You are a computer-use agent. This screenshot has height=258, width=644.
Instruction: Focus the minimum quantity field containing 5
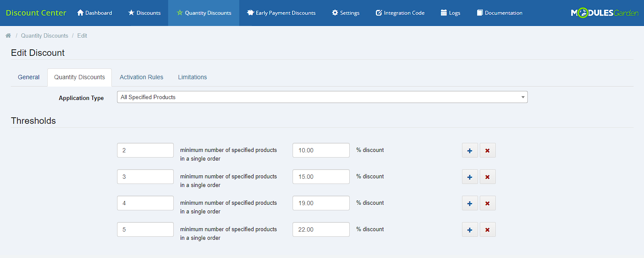click(145, 229)
